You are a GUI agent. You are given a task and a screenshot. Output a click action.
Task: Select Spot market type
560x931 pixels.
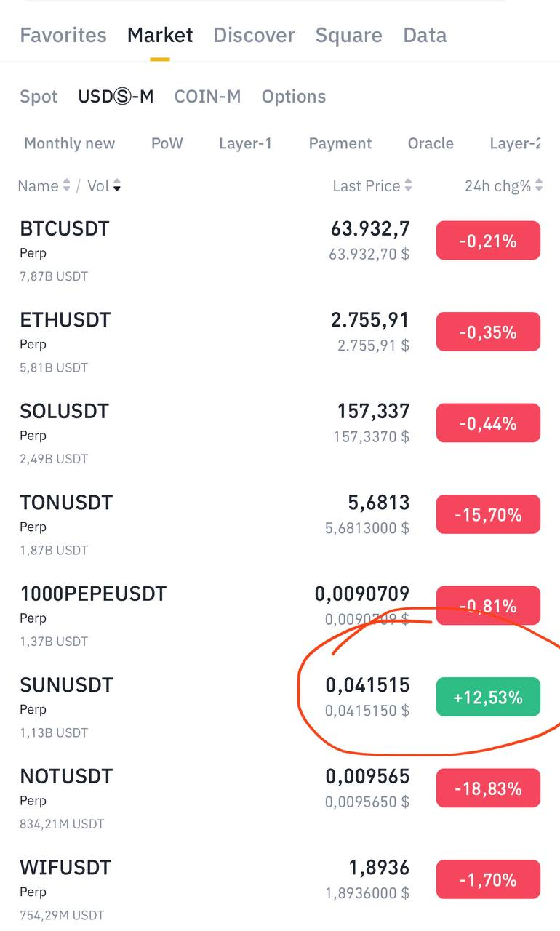click(x=39, y=96)
